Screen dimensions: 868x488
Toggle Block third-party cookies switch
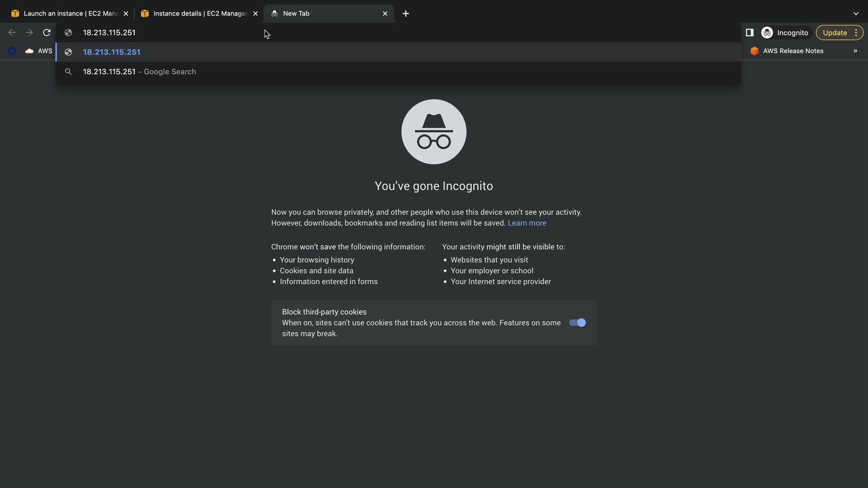click(577, 323)
